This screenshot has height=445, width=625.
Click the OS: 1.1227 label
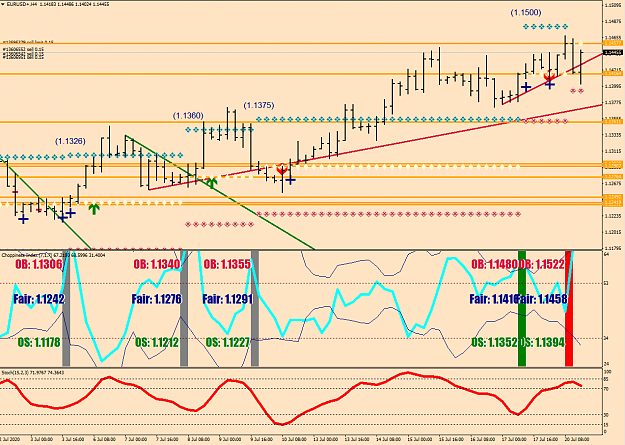point(228,342)
